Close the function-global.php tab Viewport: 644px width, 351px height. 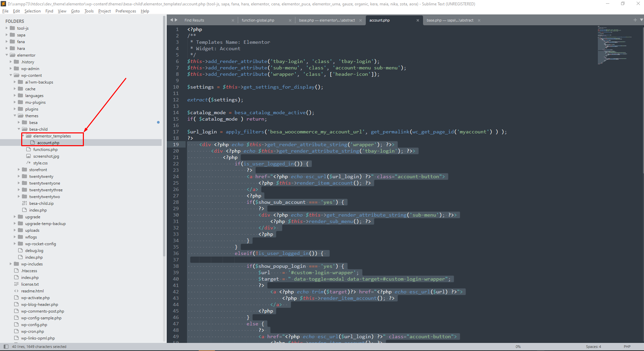tap(290, 20)
